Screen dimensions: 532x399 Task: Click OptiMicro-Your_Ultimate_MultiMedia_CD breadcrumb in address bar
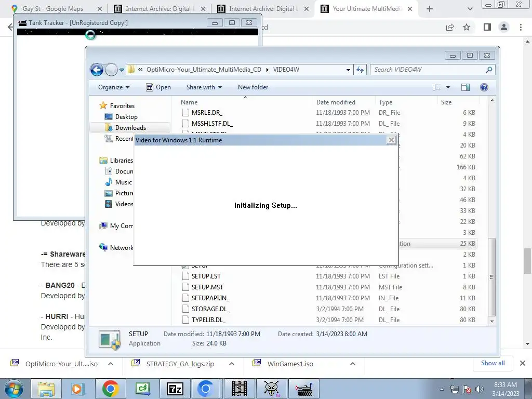tap(204, 70)
